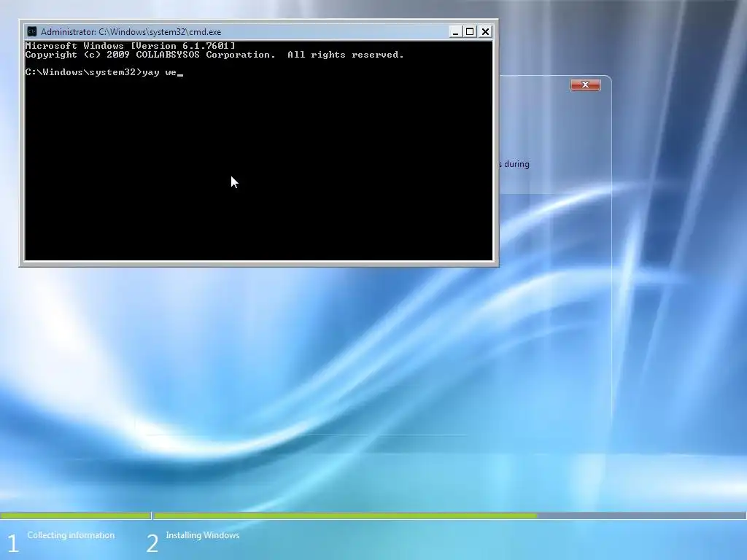Close the Windows setup dialog behind
The image size is (747, 560).
coord(585,85)
